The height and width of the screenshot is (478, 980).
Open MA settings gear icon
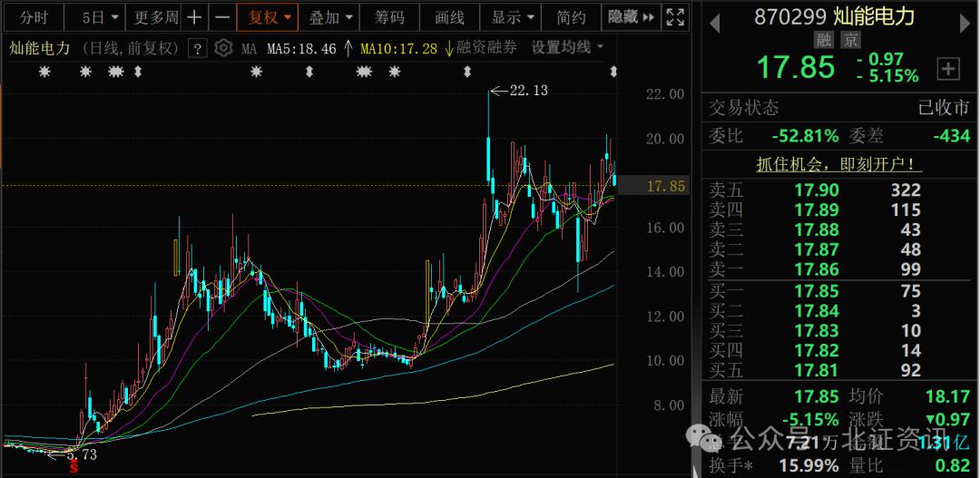222,48
